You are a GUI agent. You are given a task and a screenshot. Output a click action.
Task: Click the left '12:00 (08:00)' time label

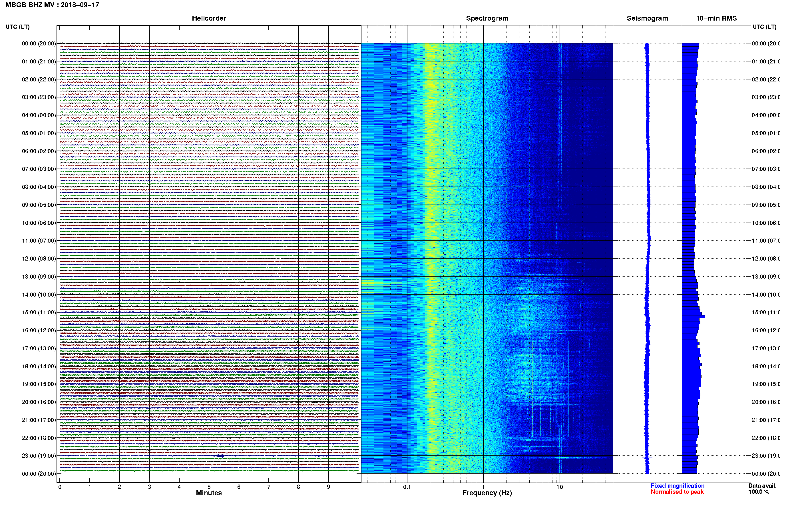pyautogui.click(x=39, y=259)
